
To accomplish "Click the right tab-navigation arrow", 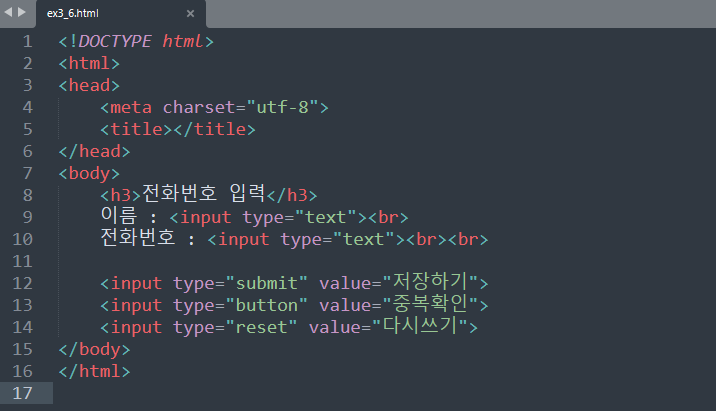I will (x=21, y=12).
